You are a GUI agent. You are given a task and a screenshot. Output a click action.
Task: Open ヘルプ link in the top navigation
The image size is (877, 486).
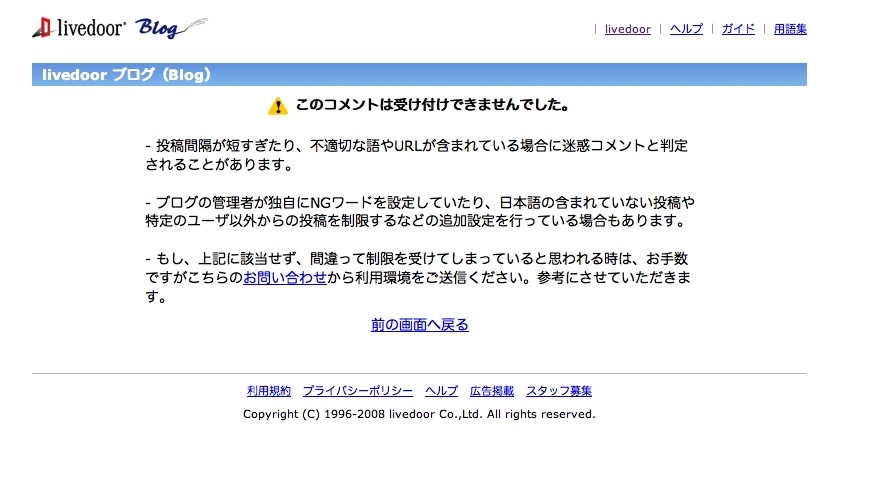coord(686,29)
